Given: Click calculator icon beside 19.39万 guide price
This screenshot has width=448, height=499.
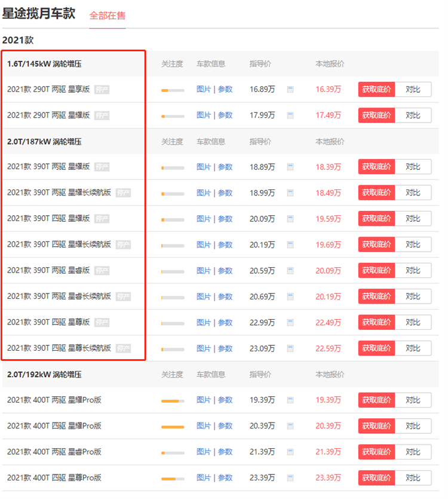Looking at the screenshot, I should 290,400.
